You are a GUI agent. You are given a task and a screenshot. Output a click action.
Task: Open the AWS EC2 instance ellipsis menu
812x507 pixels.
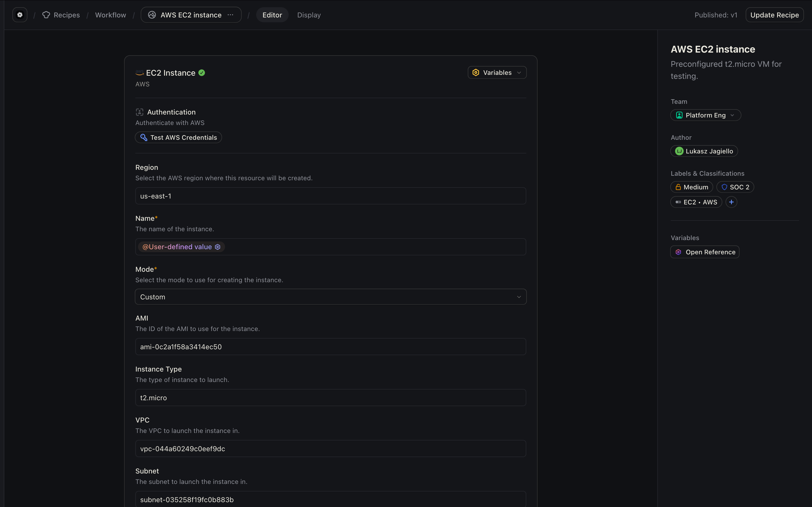(x=230, y=15)
